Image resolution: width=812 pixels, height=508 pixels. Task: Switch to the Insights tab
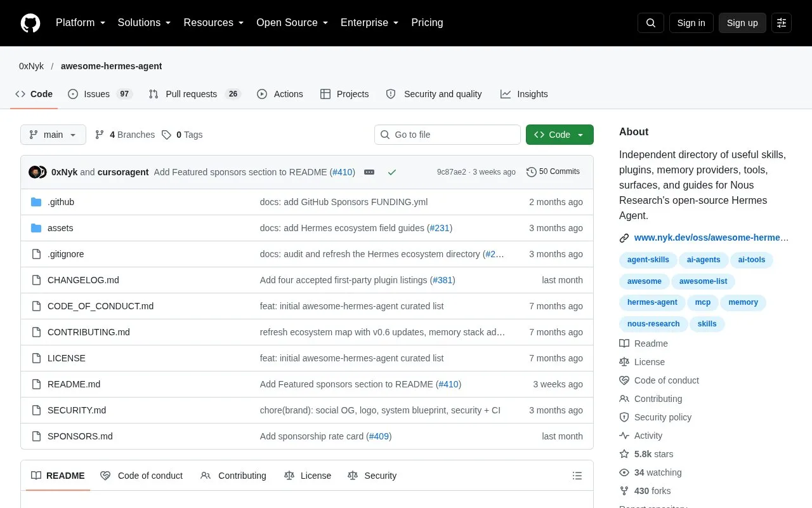pos(524,94)
